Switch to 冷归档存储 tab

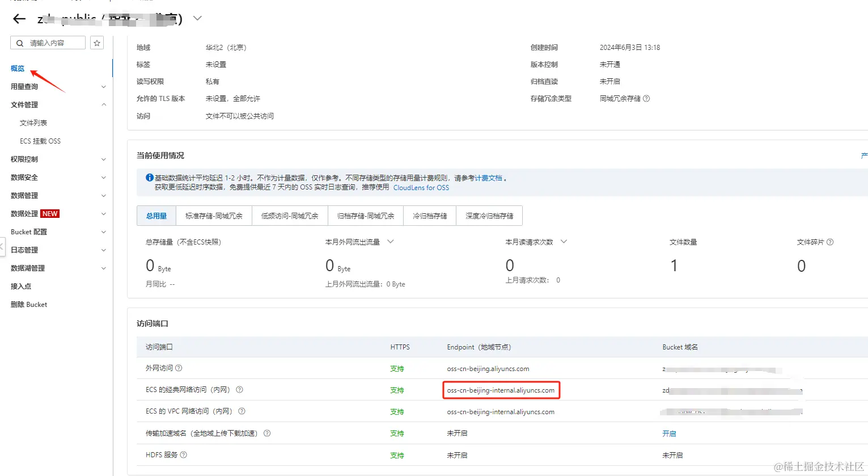click(x=430, y=216)
